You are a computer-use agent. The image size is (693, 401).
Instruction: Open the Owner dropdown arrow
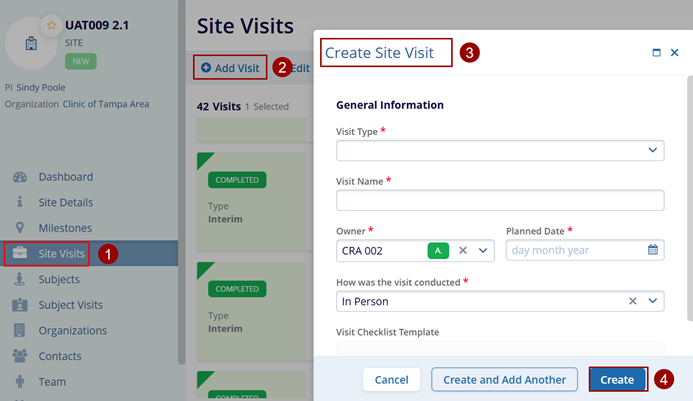pos(484,250)
